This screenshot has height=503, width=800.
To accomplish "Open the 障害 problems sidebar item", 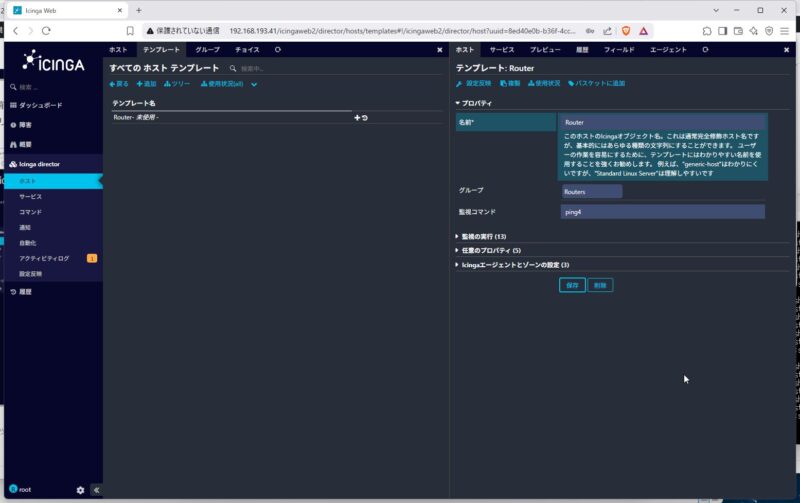I will coord(21,125).
